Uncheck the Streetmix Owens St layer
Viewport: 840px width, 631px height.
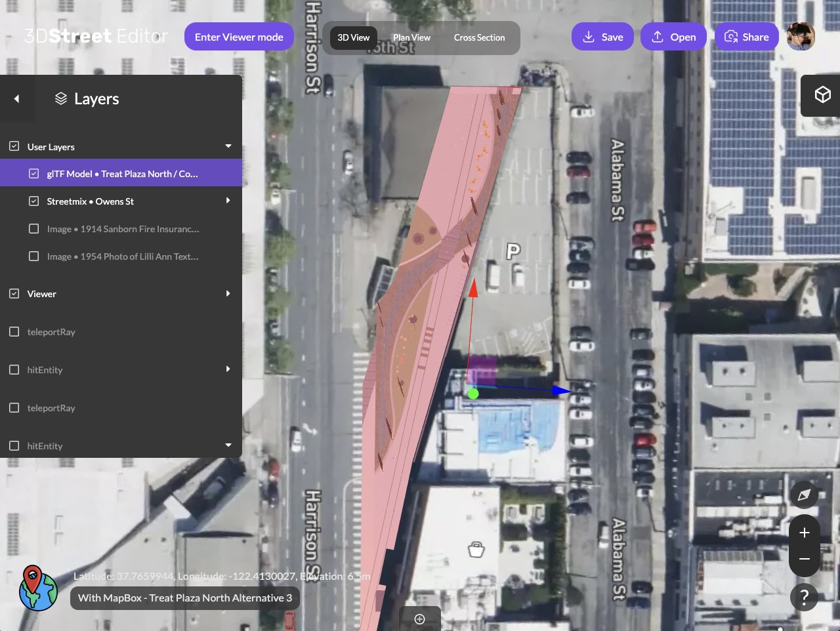[x=34, y=201]
